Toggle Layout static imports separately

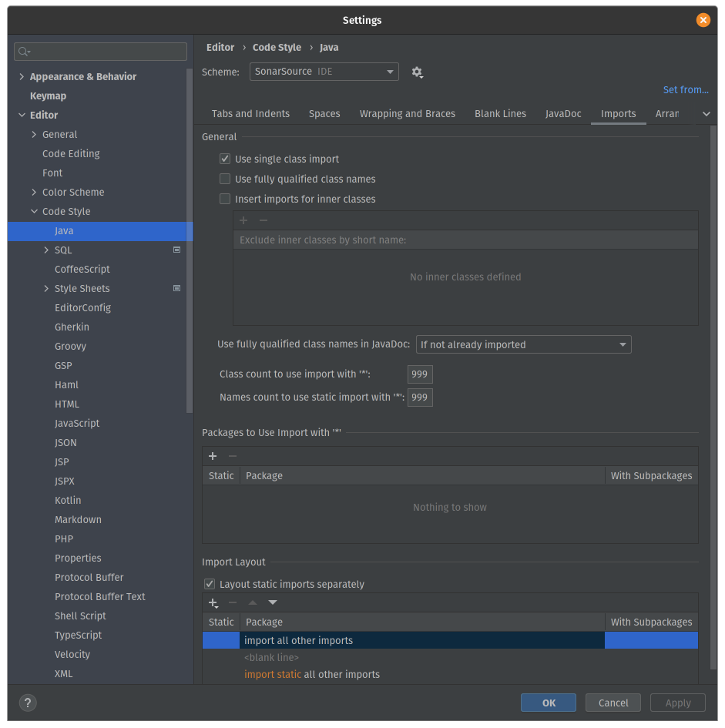(210, 584)
